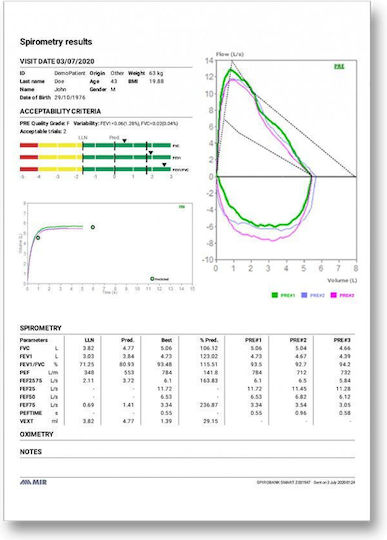Click the FVC z-score triangle marker
This screenshot has height=540, width=387.
click(125, 141)
